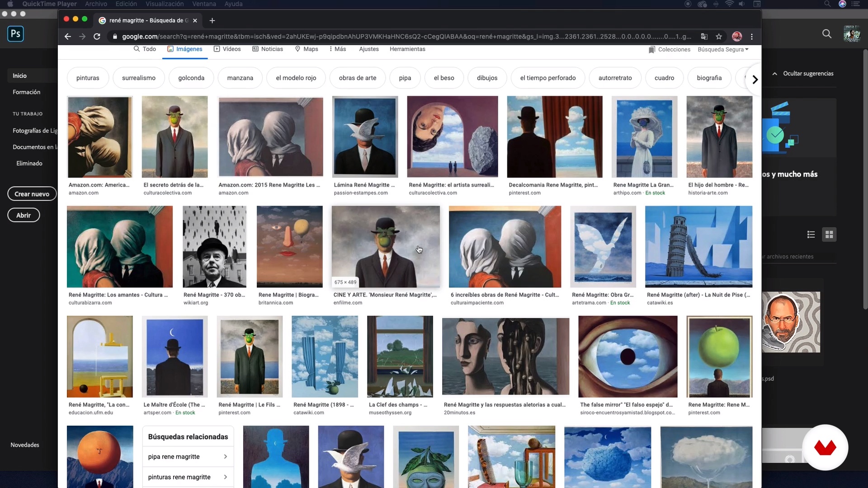Click Photoshop 'Crear nuevo' button
Image resolution: width=868 pixels, height=488 pixels.
tap(32, 194)
